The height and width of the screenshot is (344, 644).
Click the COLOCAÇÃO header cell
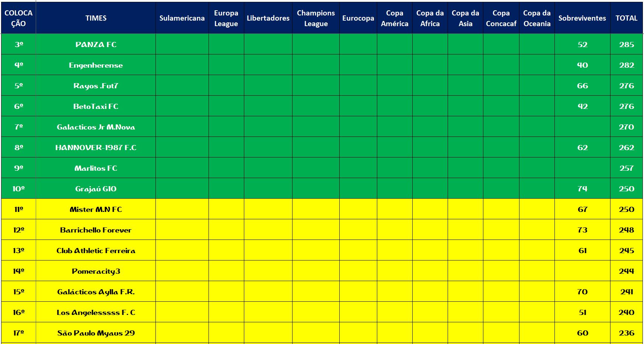pos(18,18)
